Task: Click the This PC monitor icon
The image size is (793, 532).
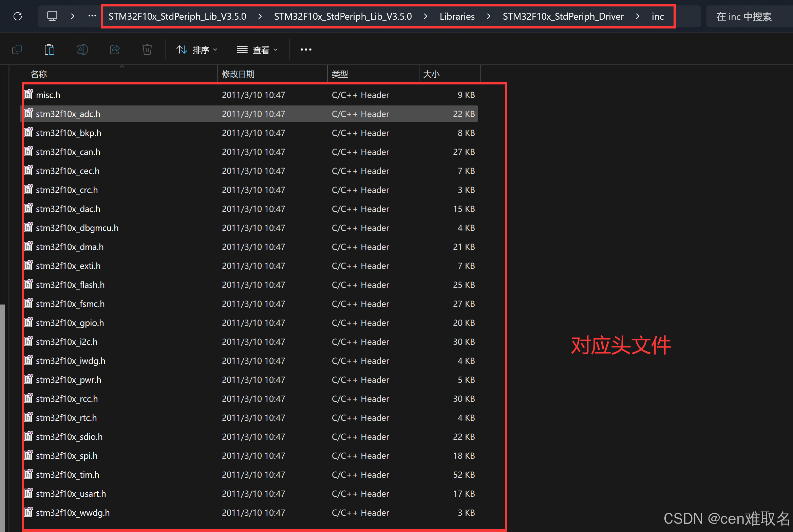Action: click(x=52, y=16)
